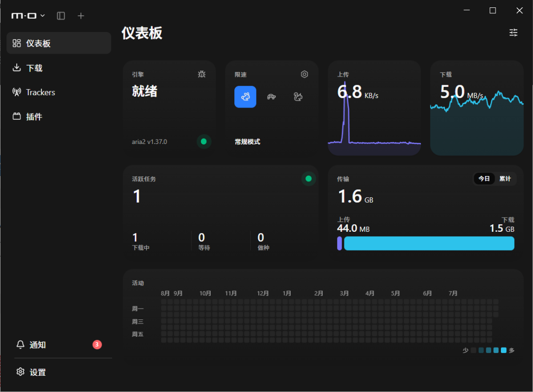Select 仪表板 in the sidebar
The height and width of the screenshot is (392, 533).
pyautogui.click(x=59, y=43)
